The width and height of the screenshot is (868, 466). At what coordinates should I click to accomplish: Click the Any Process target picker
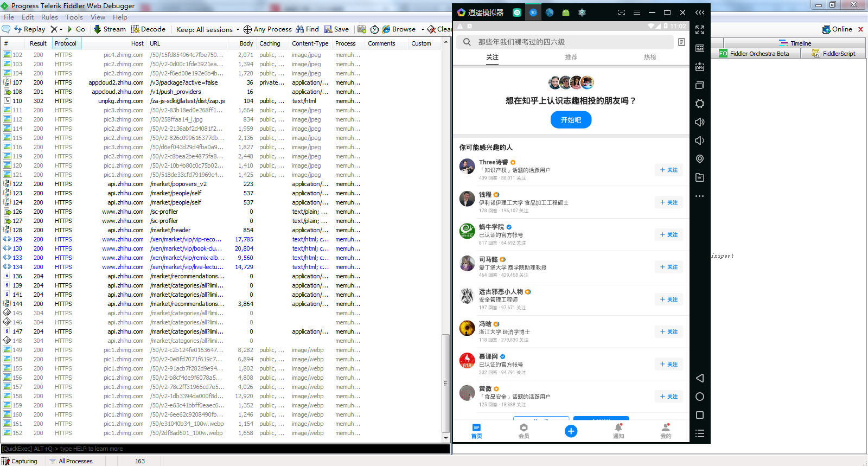267,29
